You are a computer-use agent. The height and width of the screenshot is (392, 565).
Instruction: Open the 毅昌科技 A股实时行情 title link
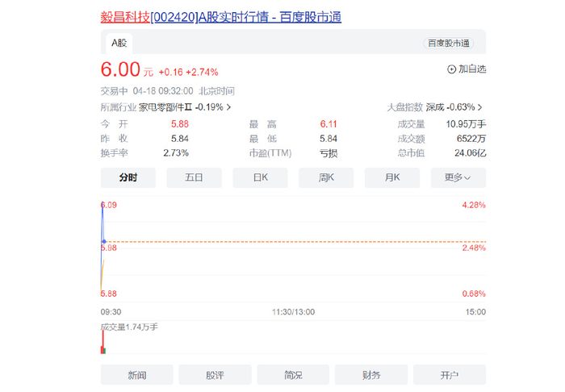pos(220,17)
